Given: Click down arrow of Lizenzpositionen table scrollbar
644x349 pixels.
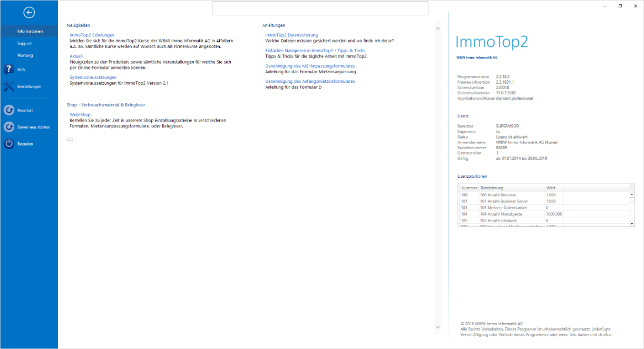Looking at the screenshot, I should pyautogui.click(x=632, y=224).
